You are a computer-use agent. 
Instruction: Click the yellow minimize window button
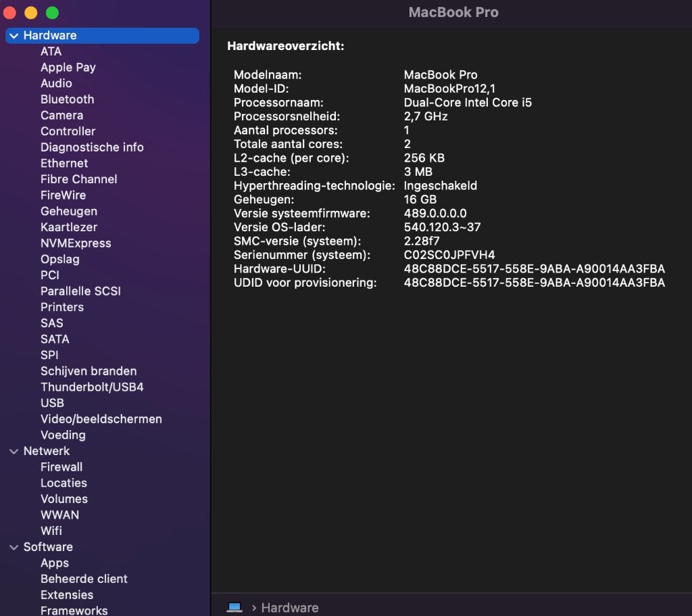coord(31,13)
